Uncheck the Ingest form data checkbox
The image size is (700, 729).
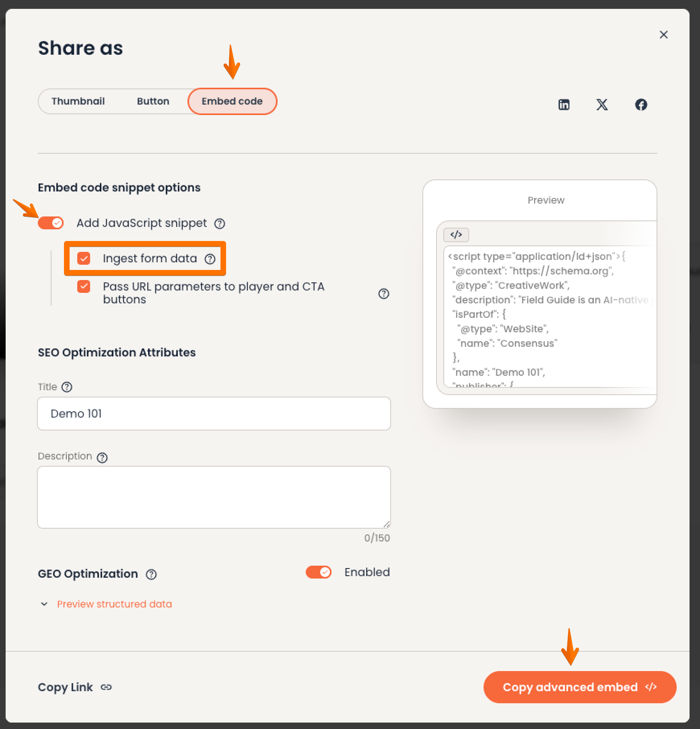[84, 258]
